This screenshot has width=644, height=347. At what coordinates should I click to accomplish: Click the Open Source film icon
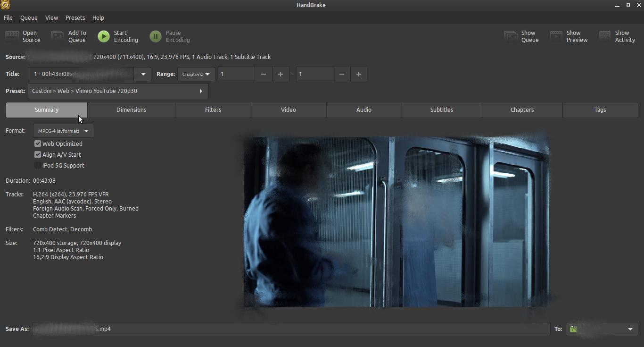[x=13, y=36]
